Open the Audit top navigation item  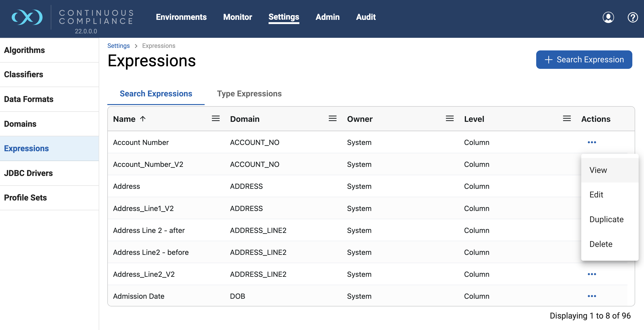click(365, 17)
